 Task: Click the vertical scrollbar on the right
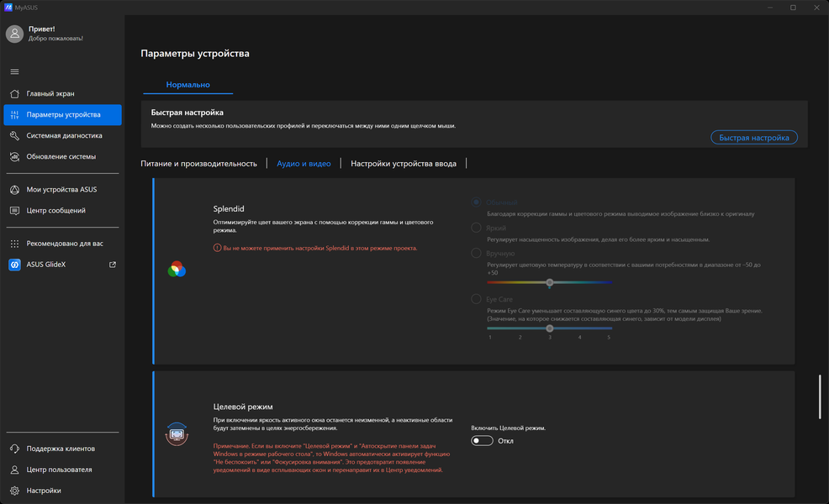tap(820, 396)
